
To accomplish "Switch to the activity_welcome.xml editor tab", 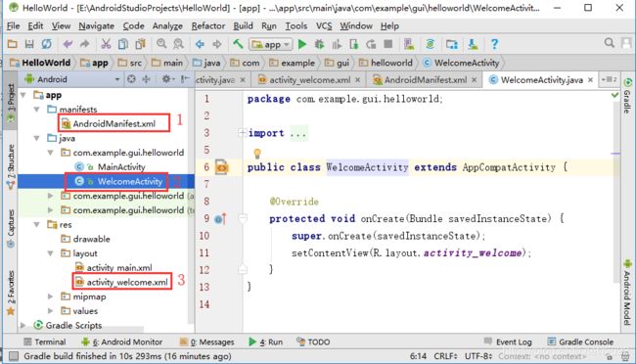I will click(x=309, y=80).
